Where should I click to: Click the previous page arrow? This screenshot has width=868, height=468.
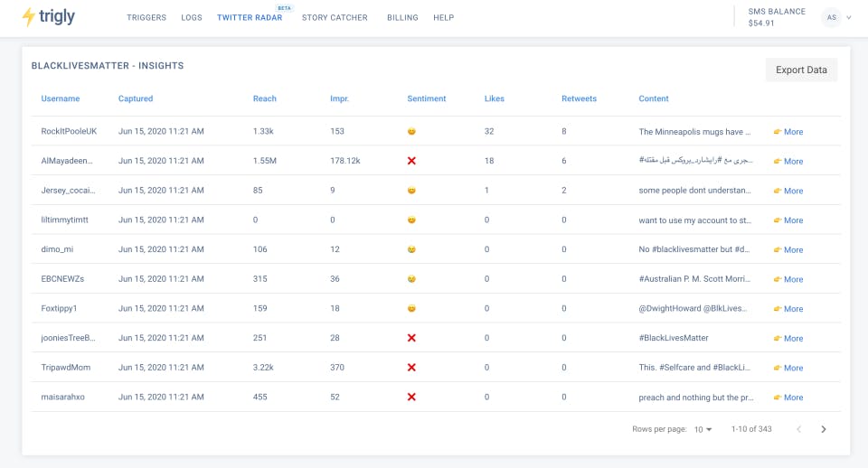(798, 429)
